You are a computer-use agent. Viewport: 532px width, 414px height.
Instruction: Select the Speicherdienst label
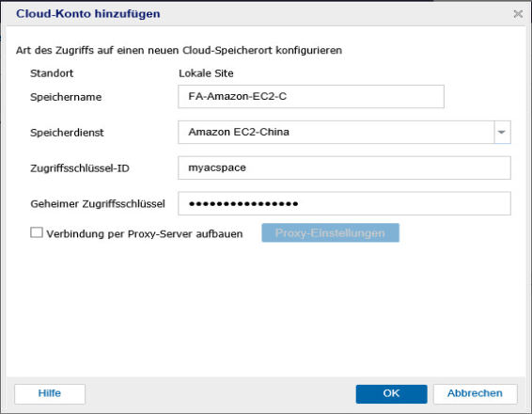(x=67, y=133)
